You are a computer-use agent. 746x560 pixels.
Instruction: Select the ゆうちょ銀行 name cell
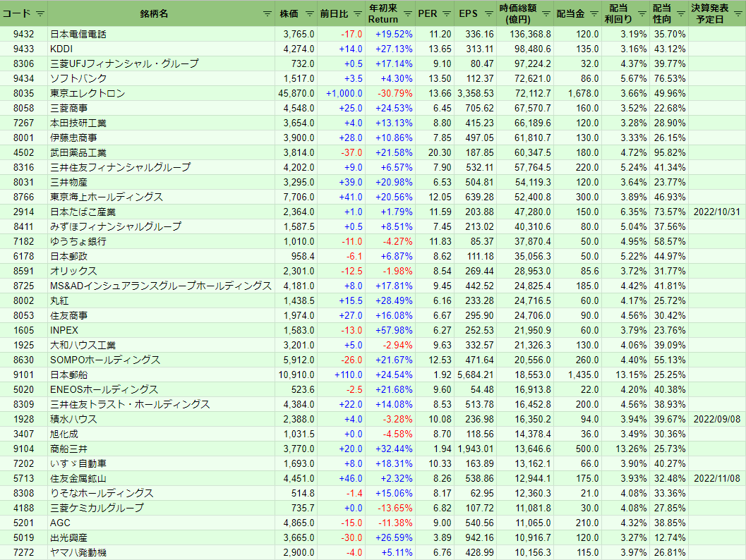coord(162,241)
